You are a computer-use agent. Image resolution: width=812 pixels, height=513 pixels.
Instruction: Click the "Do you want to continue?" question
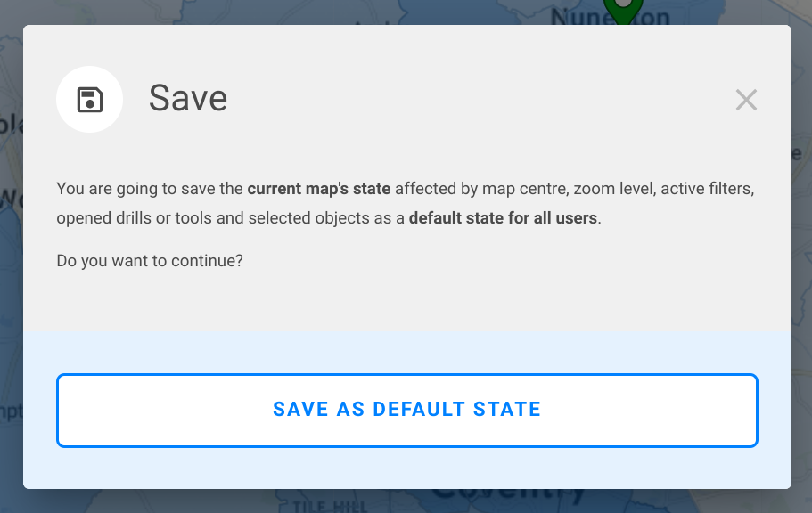click(150, 261)
